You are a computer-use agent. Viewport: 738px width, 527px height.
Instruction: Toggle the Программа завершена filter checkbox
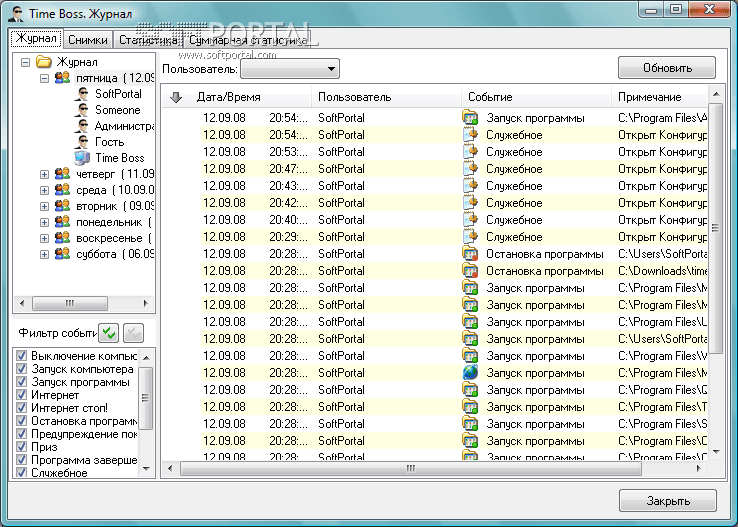(22, 459)
